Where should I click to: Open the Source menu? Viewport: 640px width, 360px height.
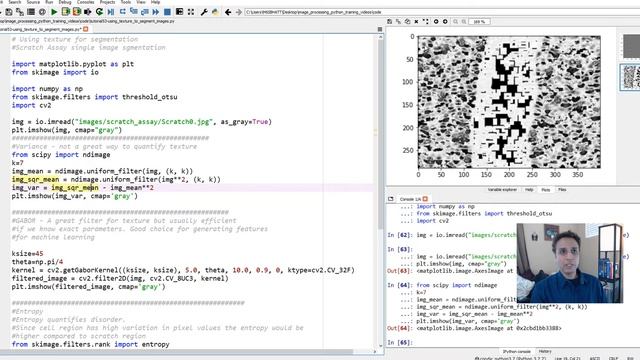(33, 2)
